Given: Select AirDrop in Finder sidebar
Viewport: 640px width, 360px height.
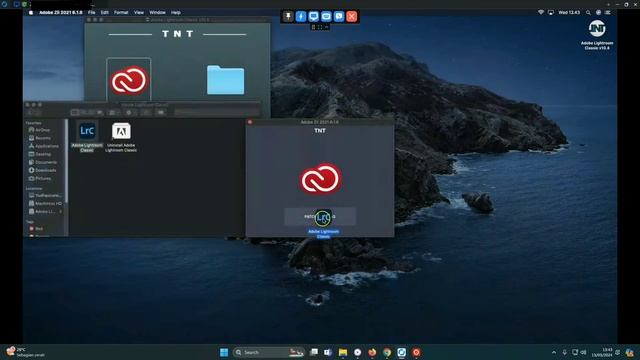Looking at the screenshot, I should point(40,130).
